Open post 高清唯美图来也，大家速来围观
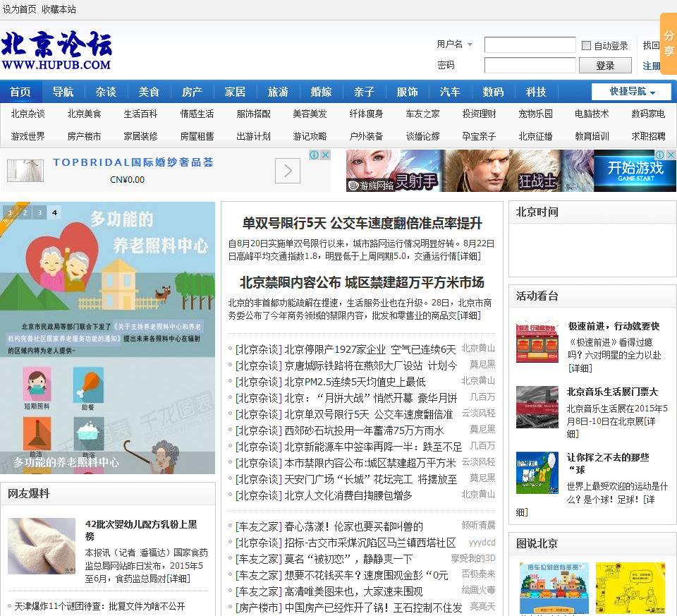The image size is (677, 616). [353, 592]
